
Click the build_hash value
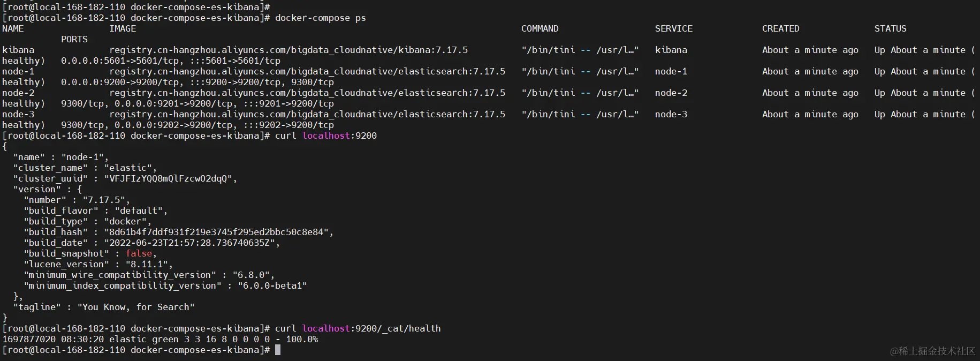[x=218, y=232]
